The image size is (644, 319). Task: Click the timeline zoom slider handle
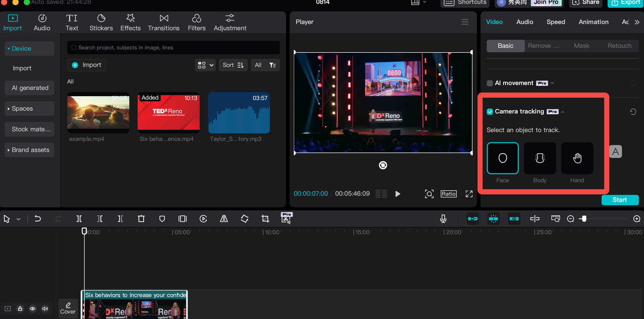point(583,219)
